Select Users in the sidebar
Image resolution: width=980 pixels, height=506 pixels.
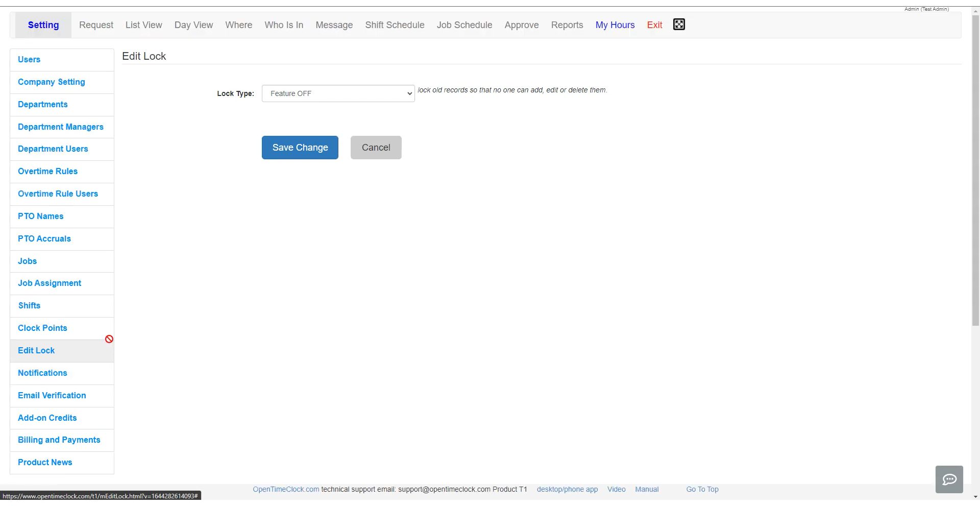point(29,60)
